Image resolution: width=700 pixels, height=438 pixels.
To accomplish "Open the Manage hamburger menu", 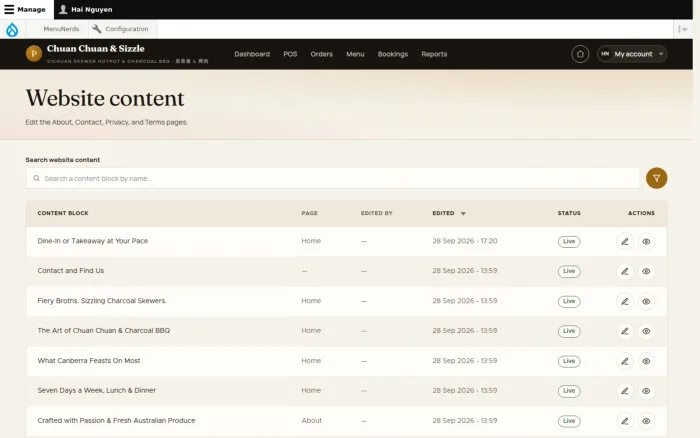I will [x=25, y=9].
